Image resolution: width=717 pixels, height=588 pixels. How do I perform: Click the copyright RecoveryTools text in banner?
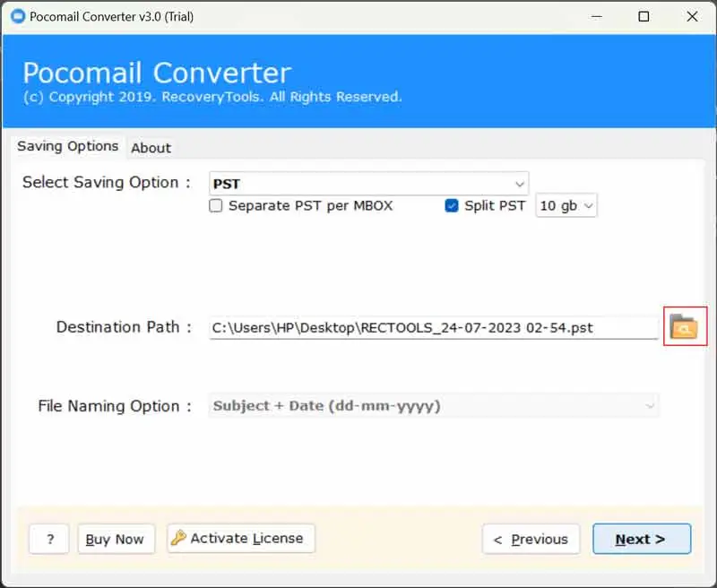[x=212, y=97]
